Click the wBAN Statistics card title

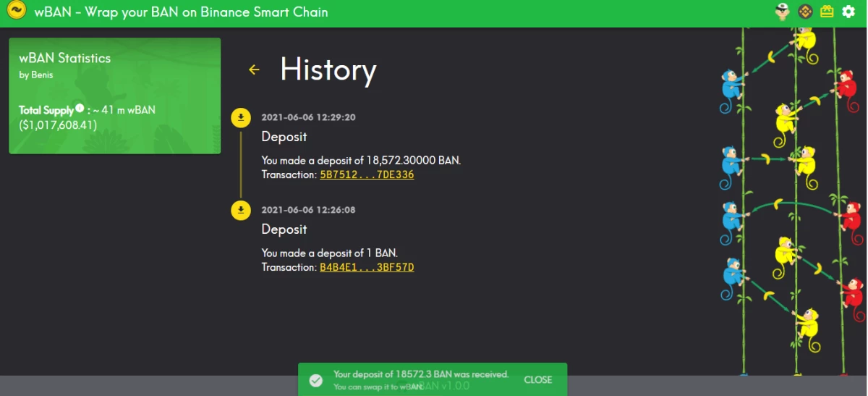(x=65, y=59)
